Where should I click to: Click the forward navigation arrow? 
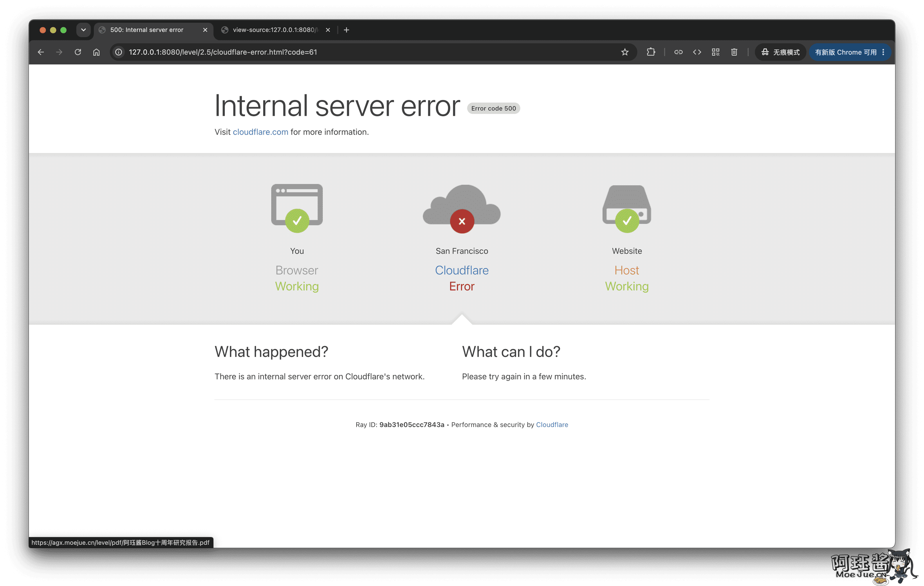(x=59, y=52)
